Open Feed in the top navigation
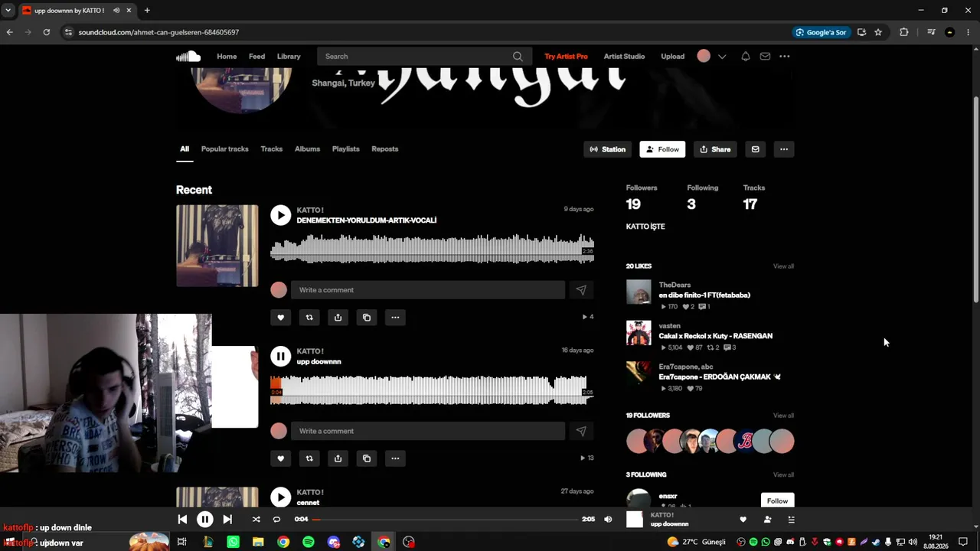Screen dimensions: 980x551 pyautogui.click(x=256, y=57)
